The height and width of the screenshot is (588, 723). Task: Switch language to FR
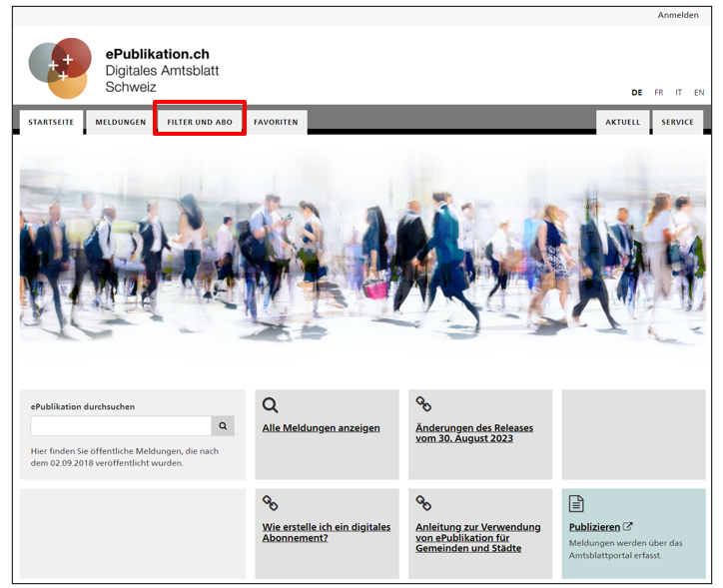click(x=659, y=93)
